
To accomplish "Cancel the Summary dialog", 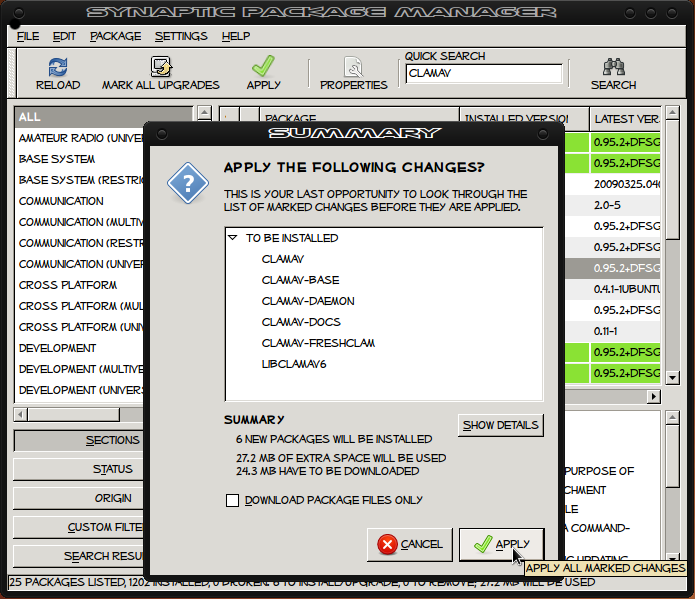I will click(410, 544).
